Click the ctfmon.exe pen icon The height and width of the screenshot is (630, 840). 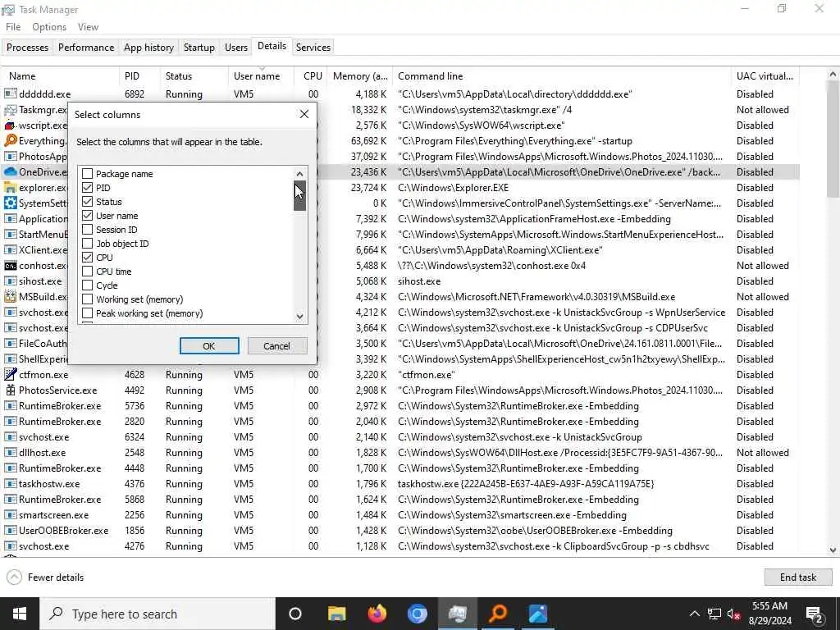[x=10, y=374]
